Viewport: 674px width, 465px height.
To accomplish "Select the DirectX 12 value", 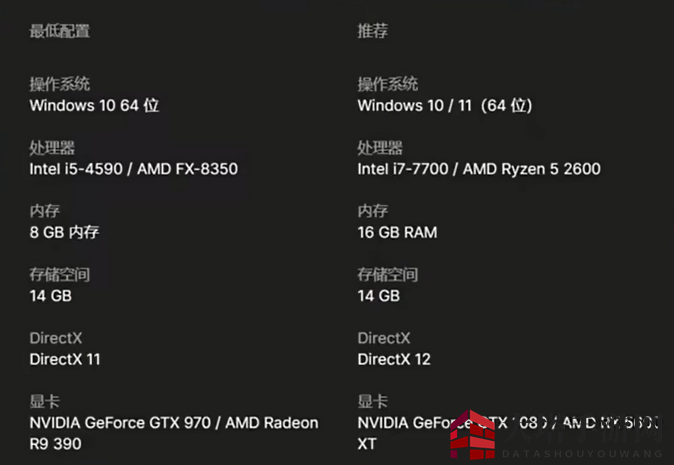I will click(394, 359).
